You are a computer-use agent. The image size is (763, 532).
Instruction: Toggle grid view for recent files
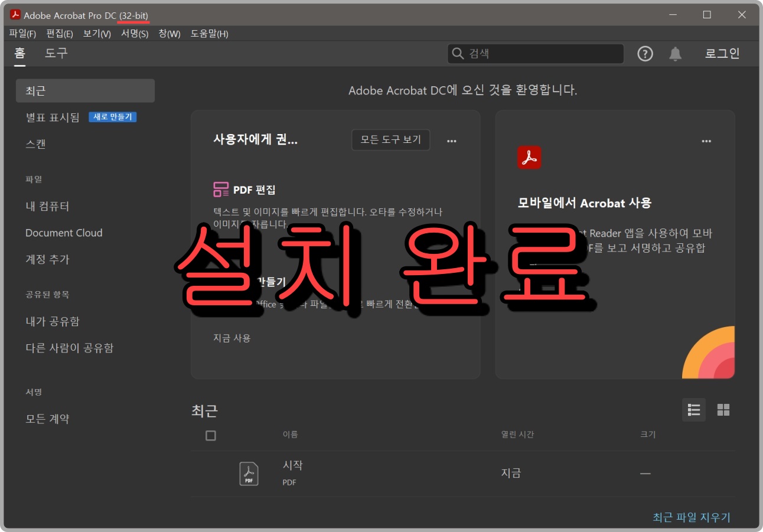pyautogui.click(x=723, y=410)
